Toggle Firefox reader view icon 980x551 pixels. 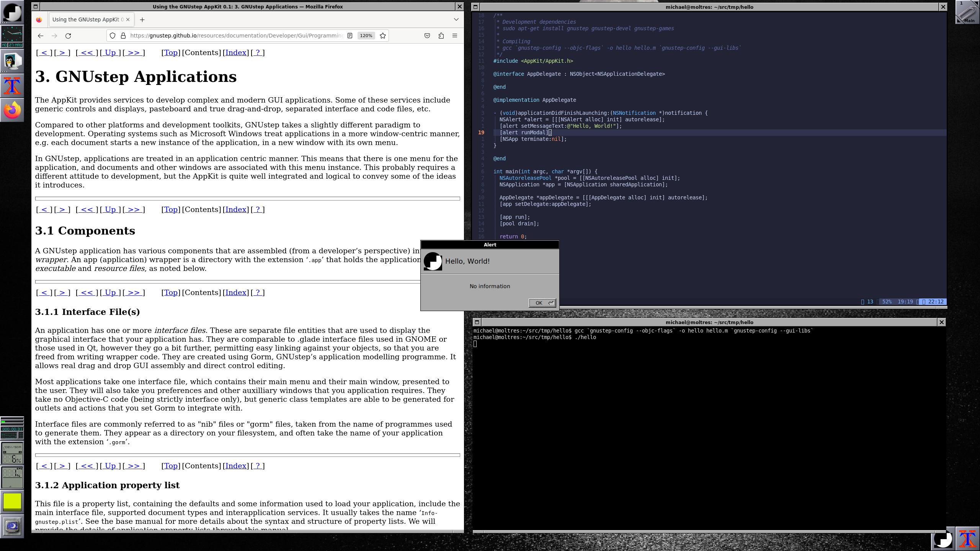pos(350,36)
